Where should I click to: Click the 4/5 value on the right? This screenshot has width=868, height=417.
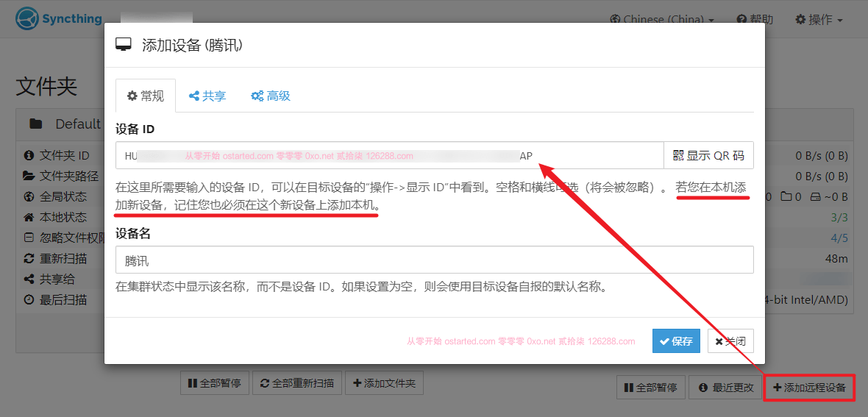tap(839, 238)
